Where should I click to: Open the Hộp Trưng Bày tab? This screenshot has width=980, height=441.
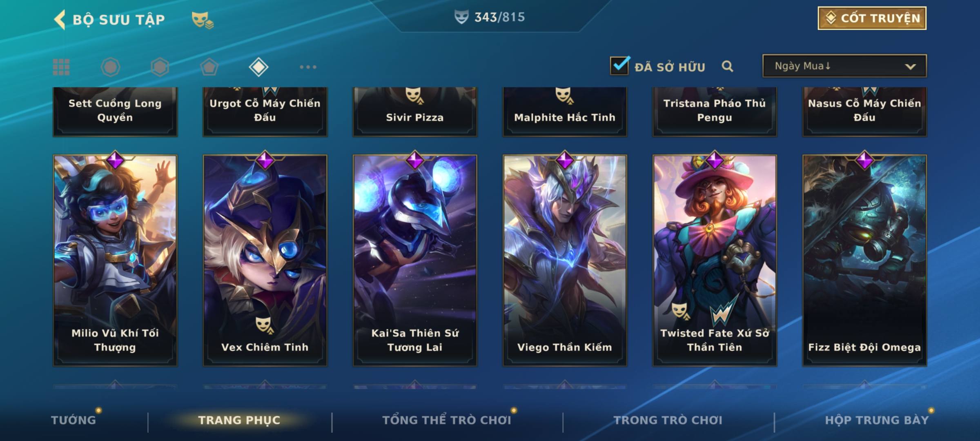pyautogui.click(x=877, y=420)
